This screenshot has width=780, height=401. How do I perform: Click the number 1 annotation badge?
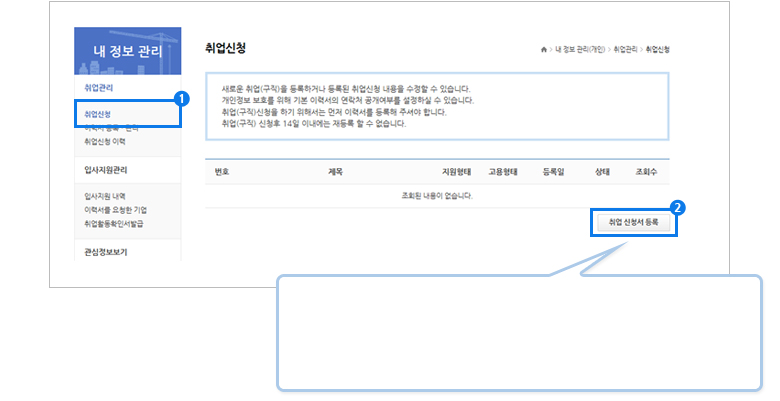point(181,99)
